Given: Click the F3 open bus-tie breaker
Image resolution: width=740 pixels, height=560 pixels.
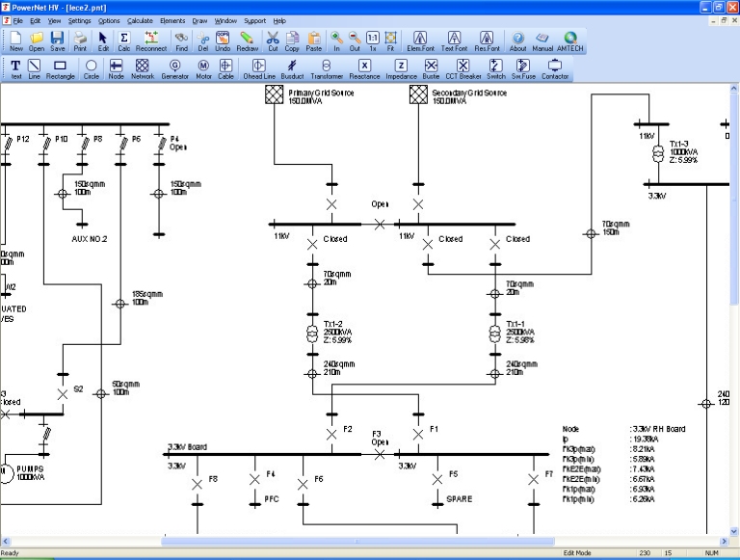Looking at the screenshot, I should tap(380, 454).
